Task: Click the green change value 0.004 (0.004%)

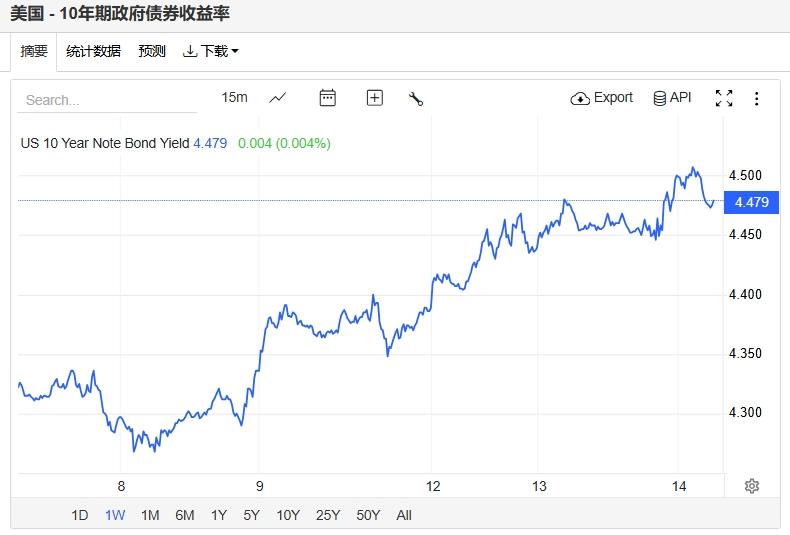Action: pos(284,144)
